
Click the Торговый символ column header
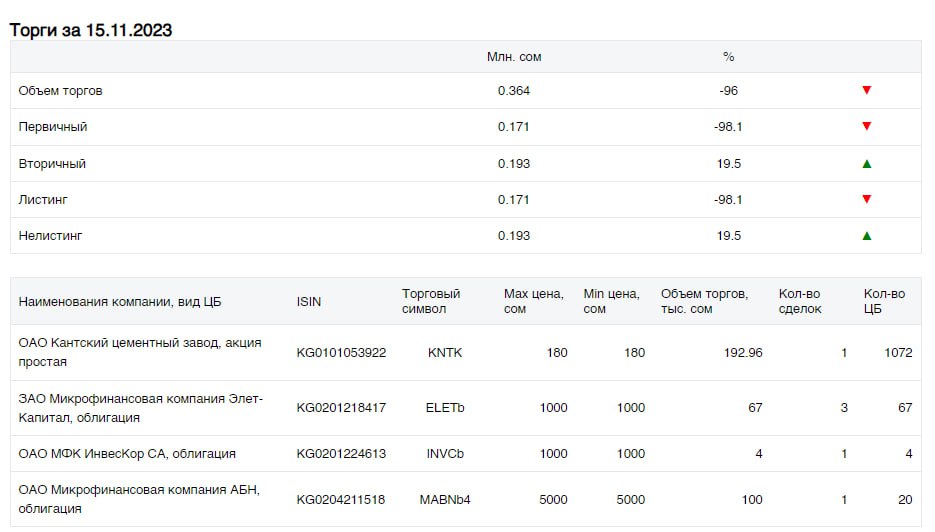(431, 301)
